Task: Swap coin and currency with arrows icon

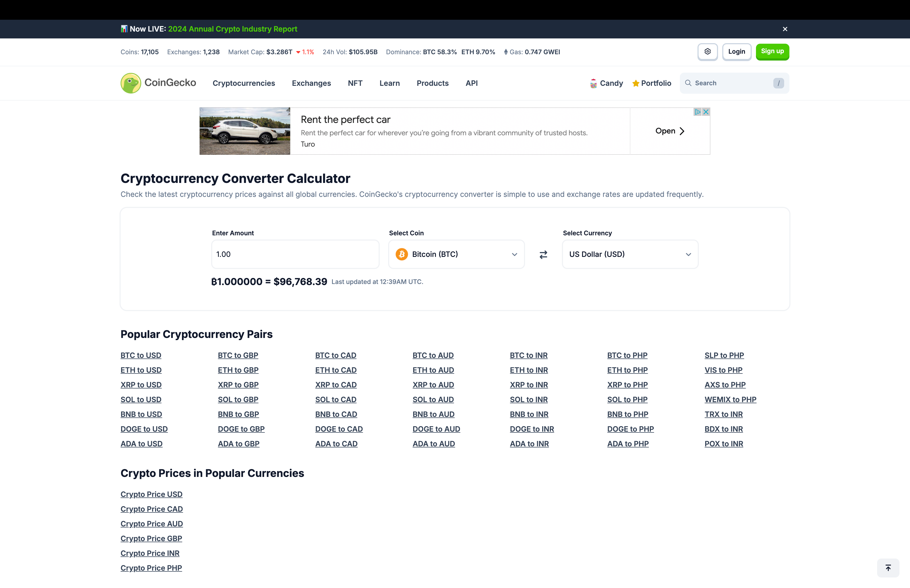Action: 543,255
